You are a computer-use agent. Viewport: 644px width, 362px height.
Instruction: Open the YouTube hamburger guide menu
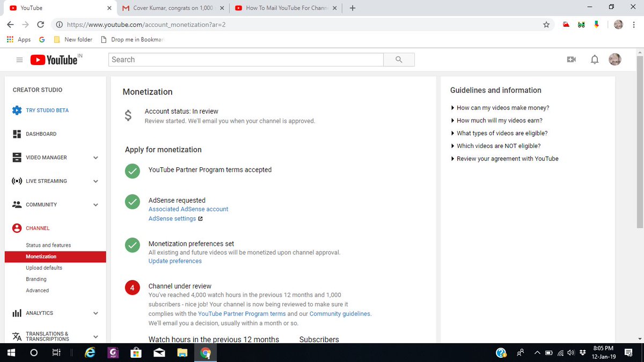point(19,60)
